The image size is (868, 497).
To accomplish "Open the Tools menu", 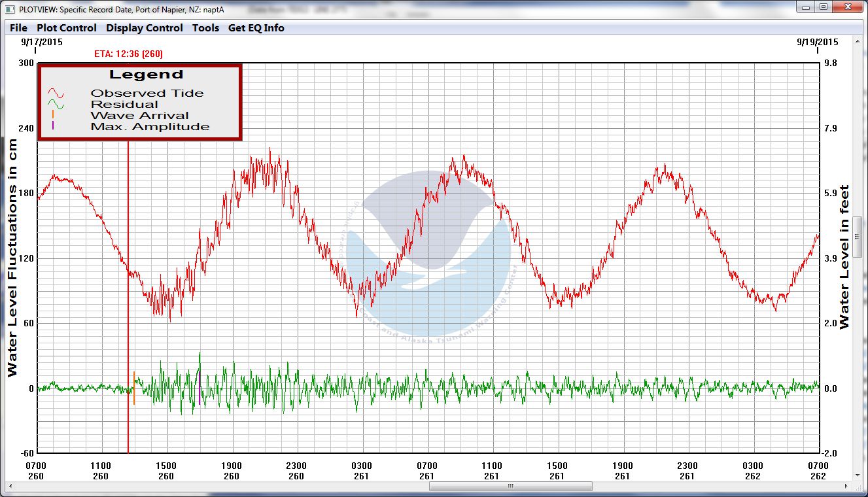I will [205, 28].
